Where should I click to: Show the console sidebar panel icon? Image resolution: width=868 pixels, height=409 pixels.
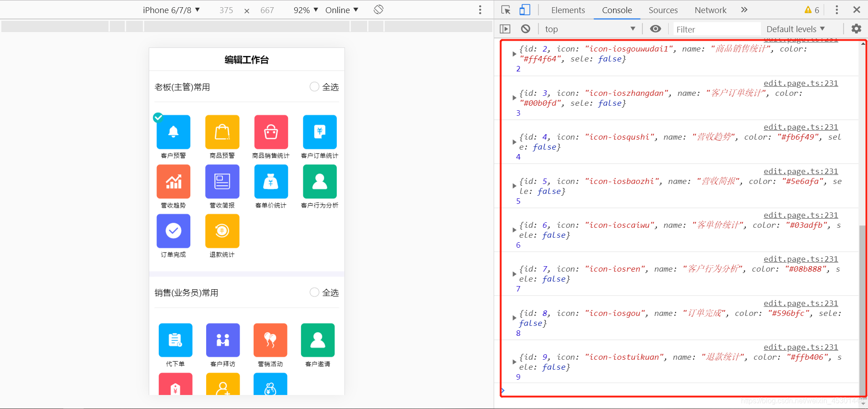(x=505, y=29)
